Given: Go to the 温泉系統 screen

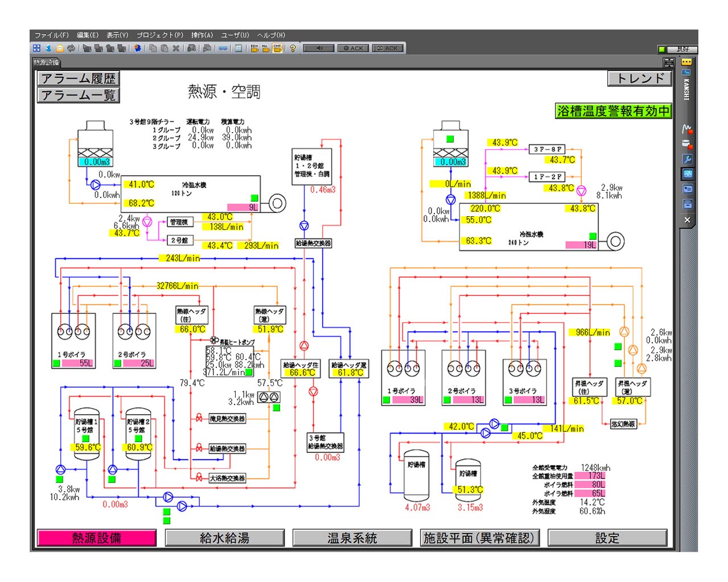Looking at the screenshot, I should (x=352, y=538).
